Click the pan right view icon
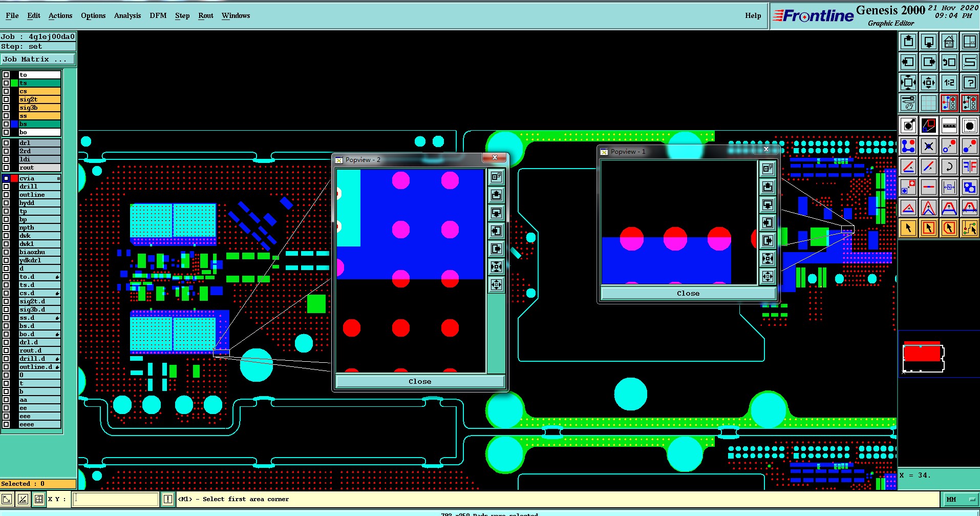The width and height of the screenshot is (980, 516). click(929, 62)
